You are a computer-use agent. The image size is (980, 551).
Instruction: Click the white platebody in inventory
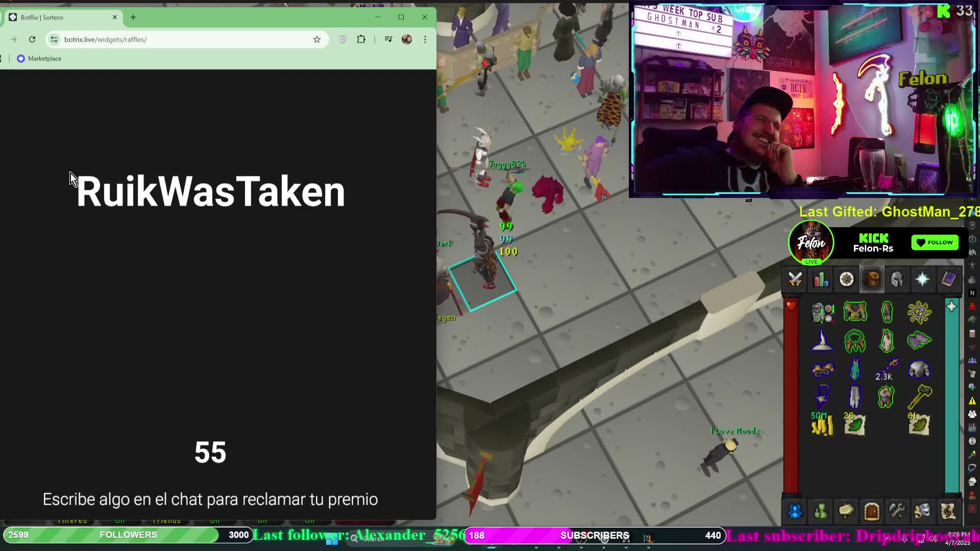[x=920, y=369]
